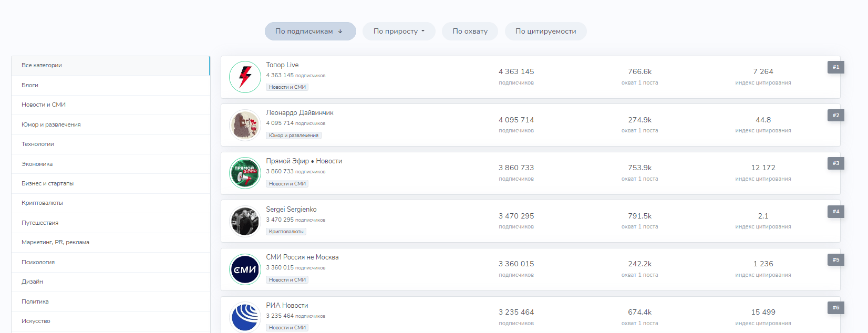Click the Прямой Эфир megaphone logo
The width and height of the screenshot is (868, 333).
click(245, 173)
